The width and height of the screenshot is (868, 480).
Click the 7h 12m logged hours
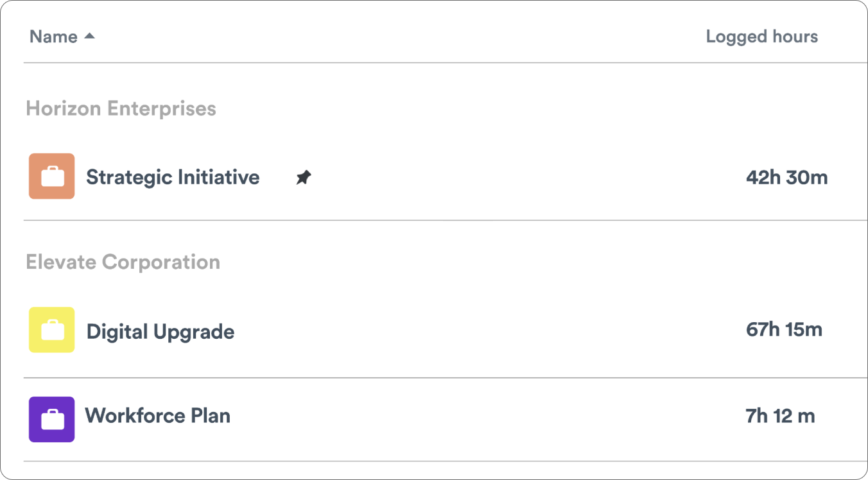tap(780, 416)
